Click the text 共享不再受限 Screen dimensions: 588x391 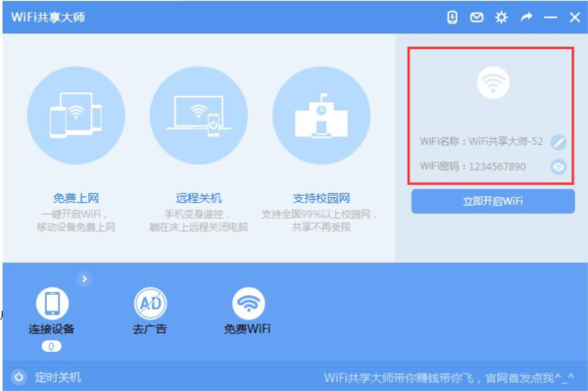321,227
